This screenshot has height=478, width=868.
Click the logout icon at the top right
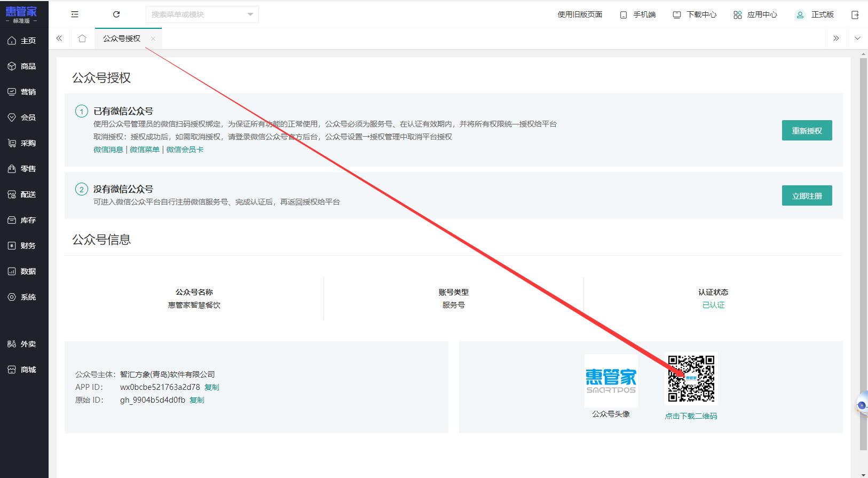tap(855, 15)
